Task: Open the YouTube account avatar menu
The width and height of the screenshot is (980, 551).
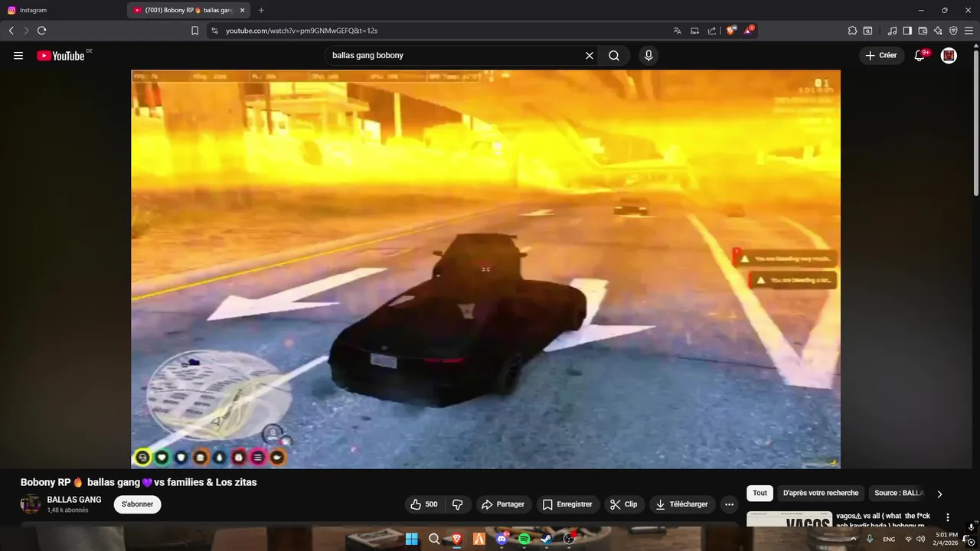Action: point(949,56)
